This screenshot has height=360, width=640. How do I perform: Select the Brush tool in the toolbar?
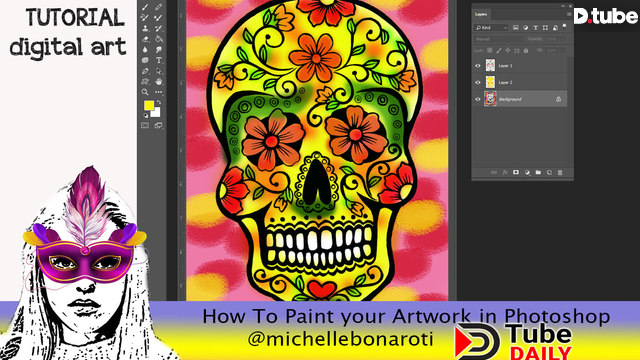point(145,7)
